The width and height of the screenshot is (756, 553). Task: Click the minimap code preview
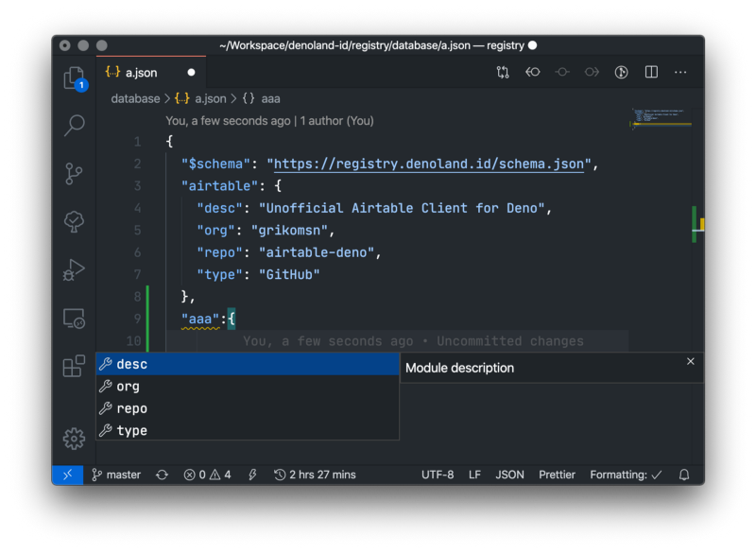(x=659, y=117)
